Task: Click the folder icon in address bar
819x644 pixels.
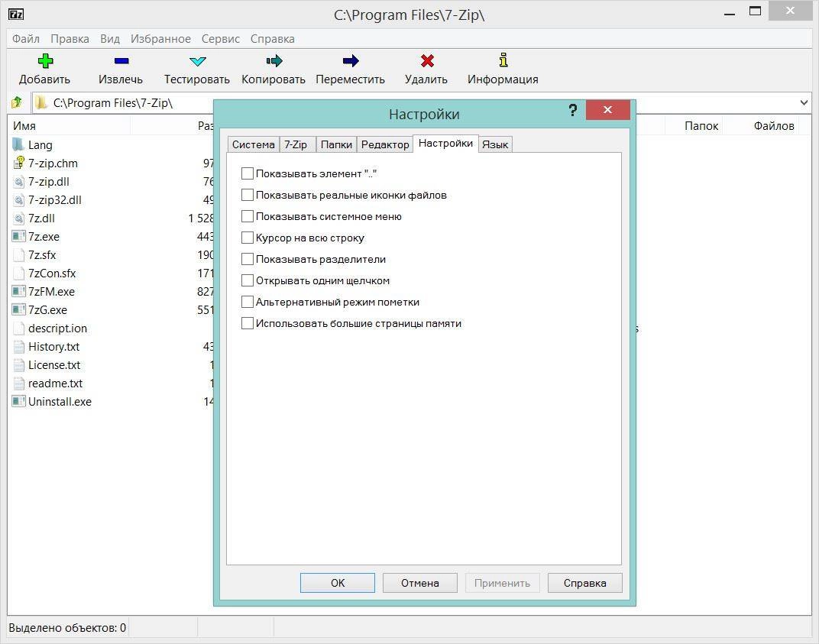Action: (x=40, y=102)
